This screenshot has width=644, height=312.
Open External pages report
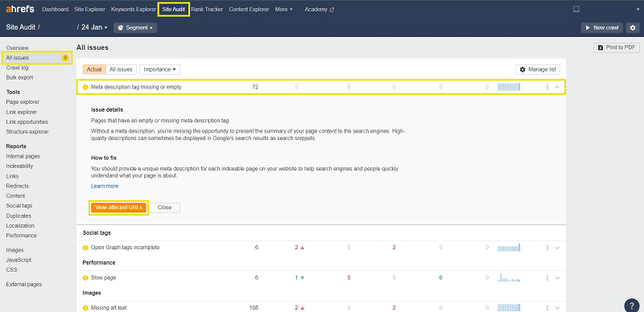coord(24,285)
